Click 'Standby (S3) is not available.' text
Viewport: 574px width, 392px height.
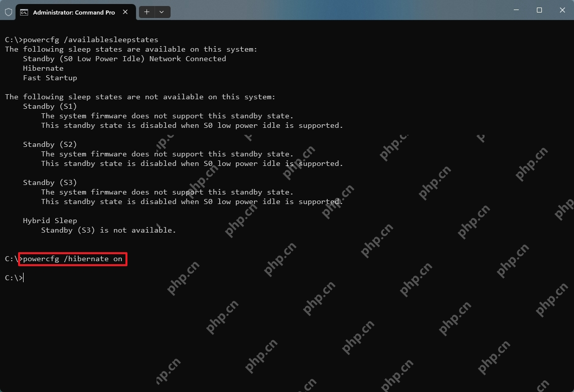108,230
